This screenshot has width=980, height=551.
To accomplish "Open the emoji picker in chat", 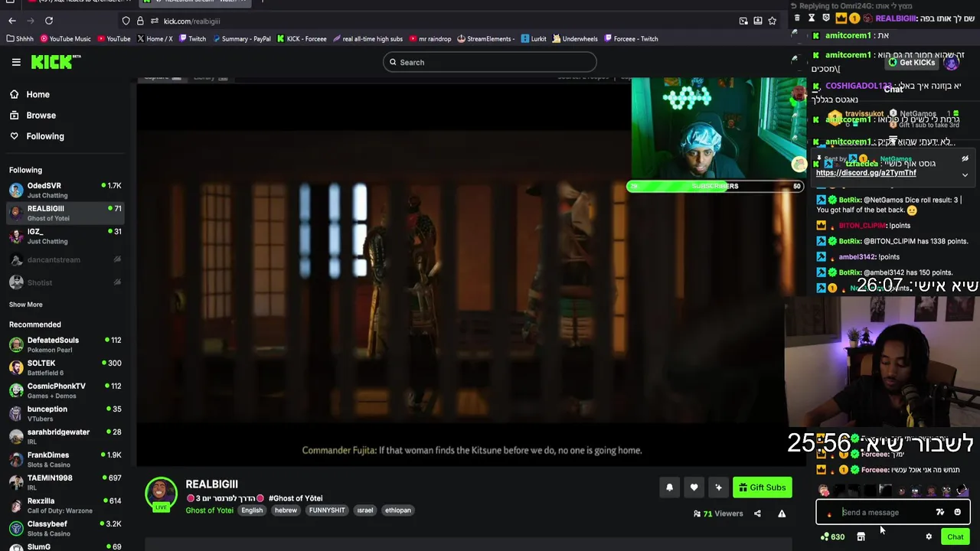I will coord(957,513).
